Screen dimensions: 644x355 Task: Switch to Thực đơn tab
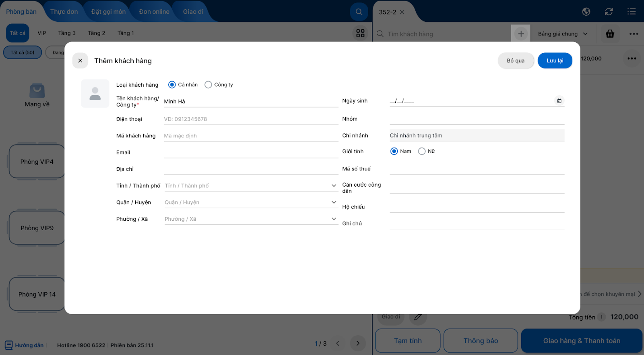64,12
